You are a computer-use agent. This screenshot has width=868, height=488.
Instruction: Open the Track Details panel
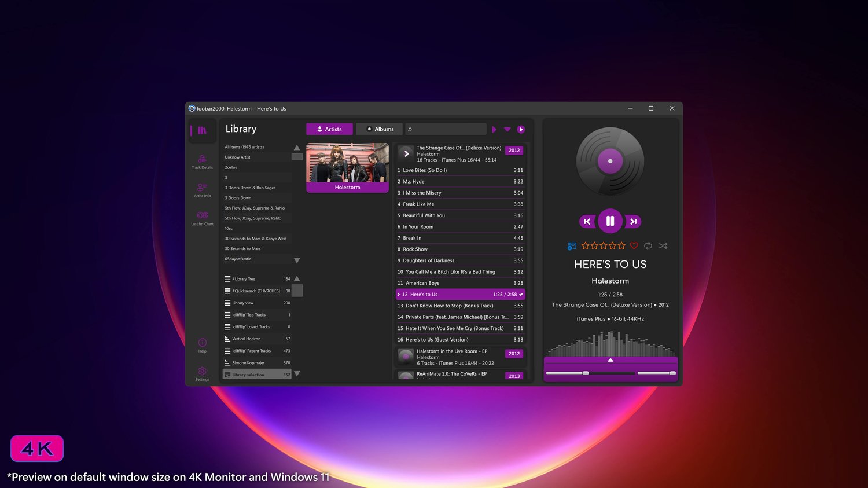point(202,162)
